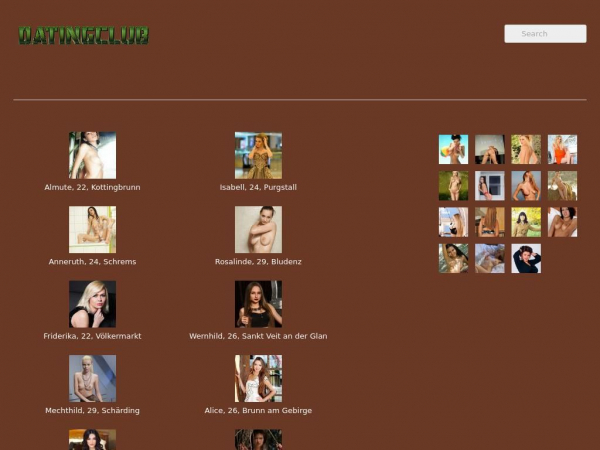Open Mechthild's profile photo

93,378
